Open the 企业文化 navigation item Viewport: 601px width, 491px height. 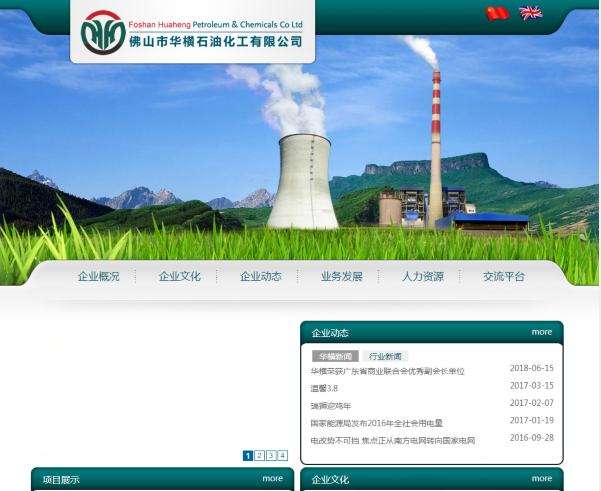(180, 277)
